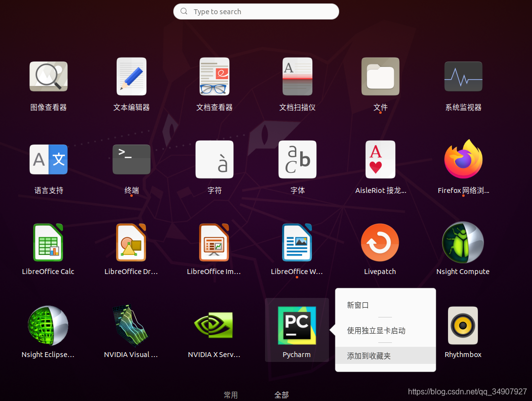The height and width of the screenshot is (401, 532).
Task: Choose 新窗口 from the Pycharm context menu
Action: click(x=386, y=305)
